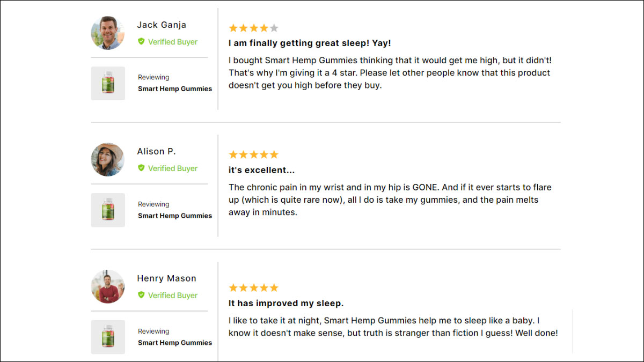This screenshot has height=362, width=644.
Task: Click the product bottle thumbnail under Alison P.
Action: (107, 210)
